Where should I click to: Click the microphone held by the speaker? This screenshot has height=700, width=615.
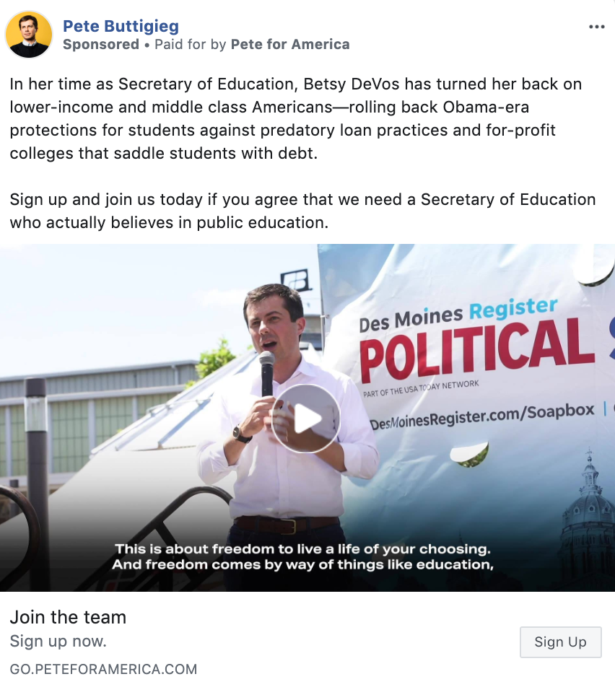point(267,372)
